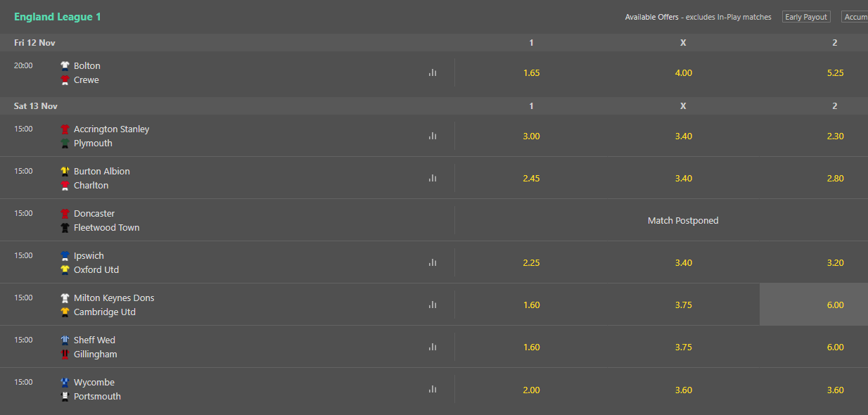
Task: Open stats icon for Bolton v Crewe
Action: (x=433, y=72)
